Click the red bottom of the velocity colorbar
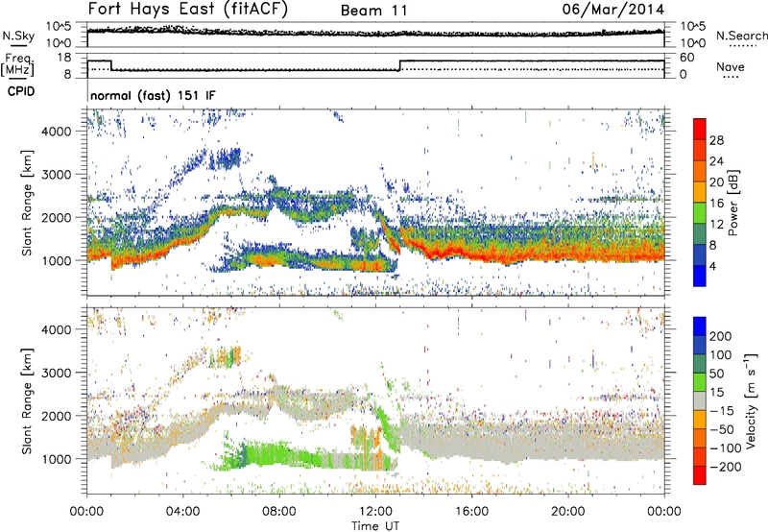Image resolution: width=768 pixels, height=532 pixels. [x=700, y=475]
